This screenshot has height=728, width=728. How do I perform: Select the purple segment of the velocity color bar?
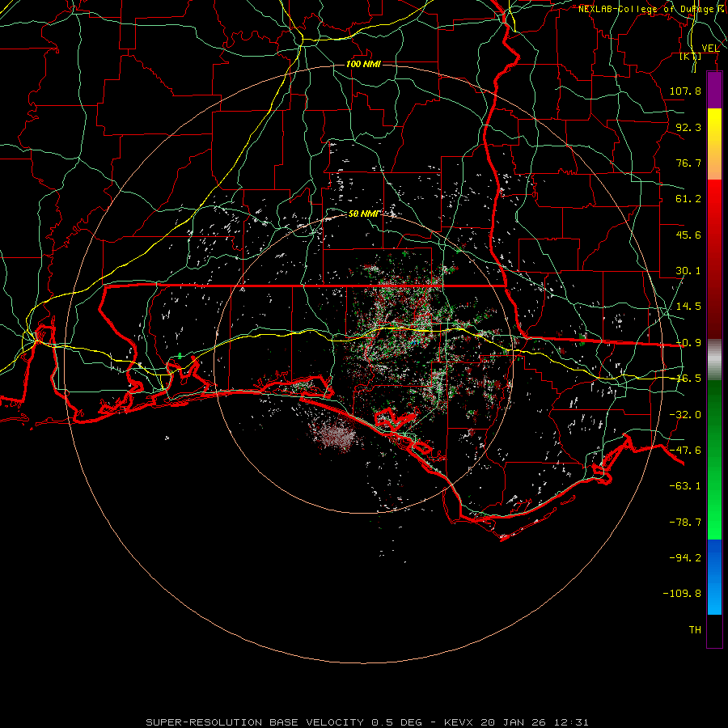(714, 91)
